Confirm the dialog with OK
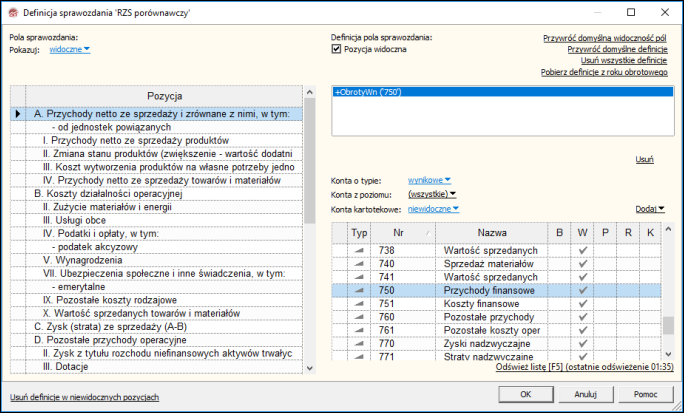Screen dimensions: 684x413 [526, 394]
